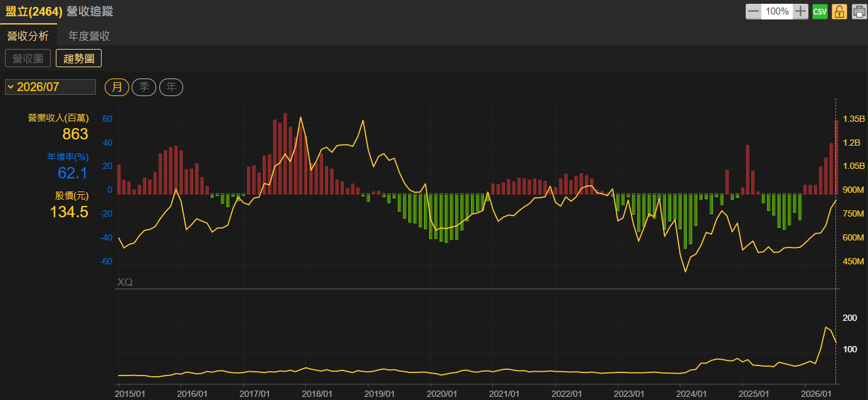
Task: Click the 2023/01 x-axis label
Action: point(629,394)
